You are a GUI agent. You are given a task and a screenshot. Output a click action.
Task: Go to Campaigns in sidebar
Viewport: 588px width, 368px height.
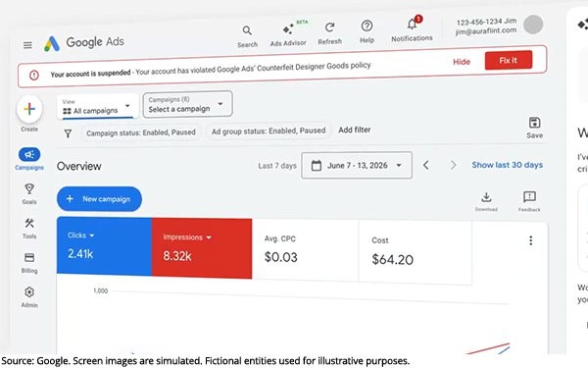pos(29,159)
